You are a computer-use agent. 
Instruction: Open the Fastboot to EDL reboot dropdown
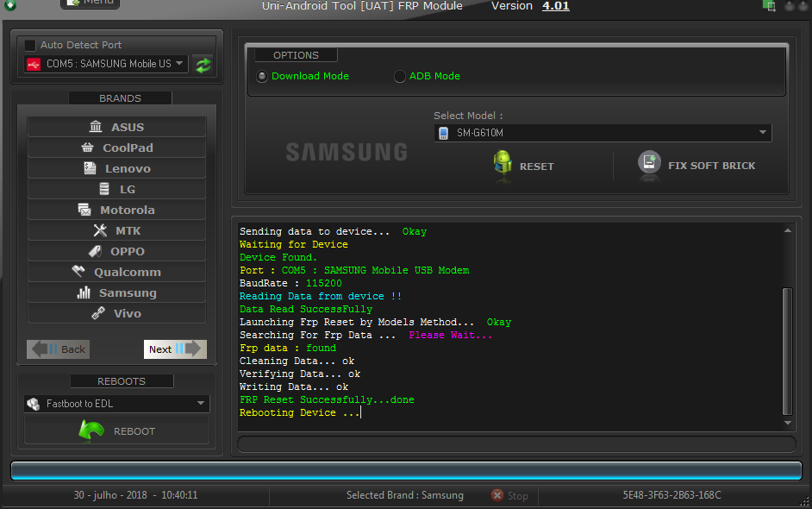pos(117,404)
